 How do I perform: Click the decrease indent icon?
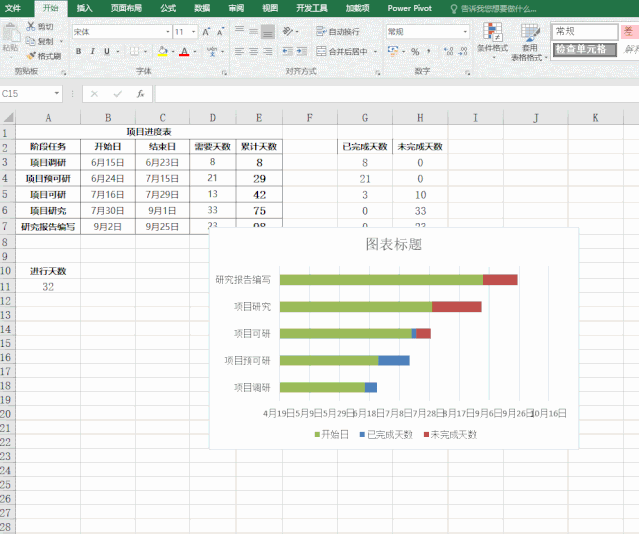coord(288,51)
